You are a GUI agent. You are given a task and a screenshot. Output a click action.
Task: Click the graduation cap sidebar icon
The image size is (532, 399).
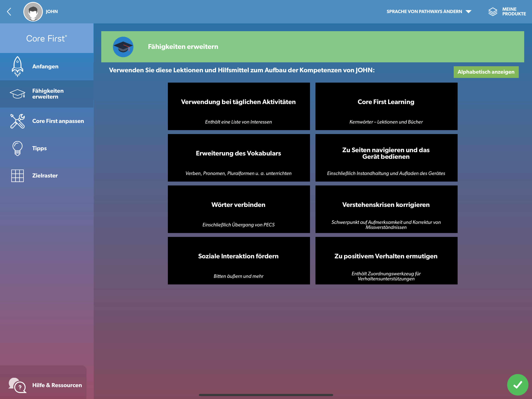17,94
